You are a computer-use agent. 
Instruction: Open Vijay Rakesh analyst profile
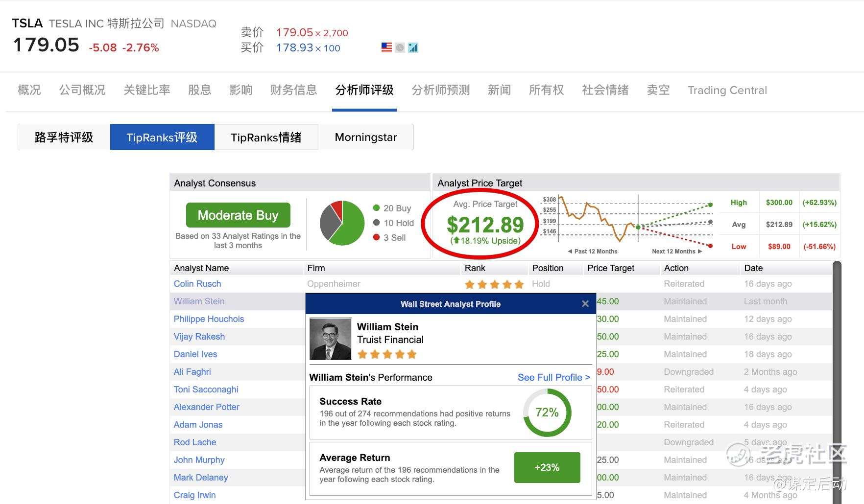[x=199, y=337]
